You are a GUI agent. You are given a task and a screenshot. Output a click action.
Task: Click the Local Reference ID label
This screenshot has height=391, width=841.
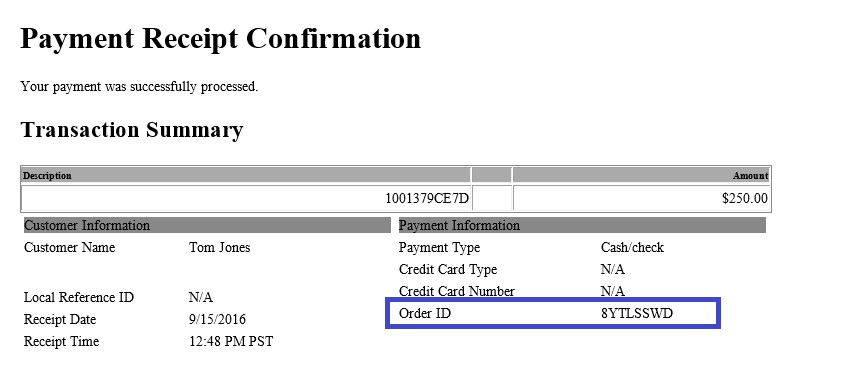pyautogui.click(x=79, y=297)
